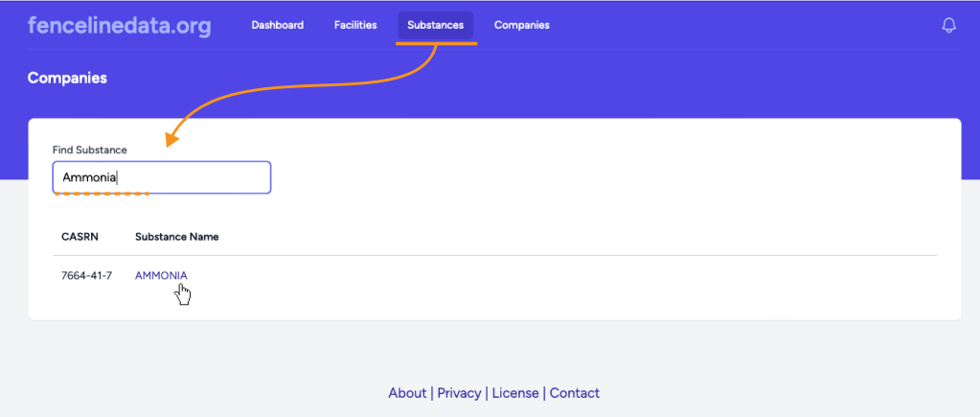Click the Companies page heading

tap(67, 78)
